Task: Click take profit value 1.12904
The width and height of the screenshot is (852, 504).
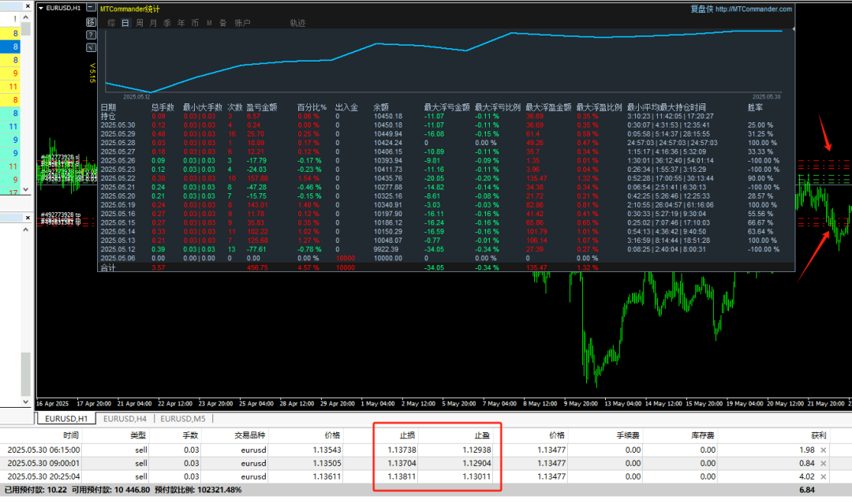Action: point(476,463)
